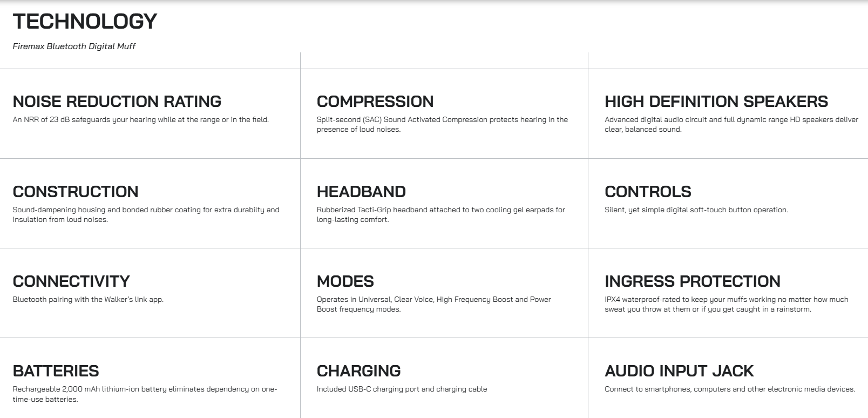Click the Tacti-Grip headband description
The height and width of the screenshot is (418, 868).
coord(441,214)
